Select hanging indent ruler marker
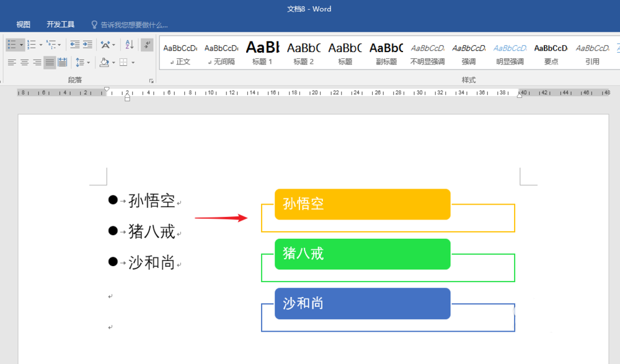This screenshot has height=364, width=620. (127, 95)
